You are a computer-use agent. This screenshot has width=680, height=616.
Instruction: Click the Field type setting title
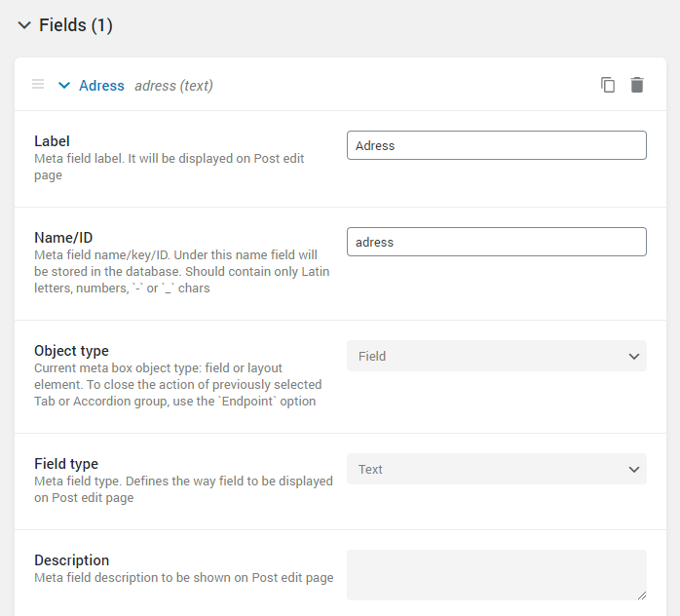point(66,464)
